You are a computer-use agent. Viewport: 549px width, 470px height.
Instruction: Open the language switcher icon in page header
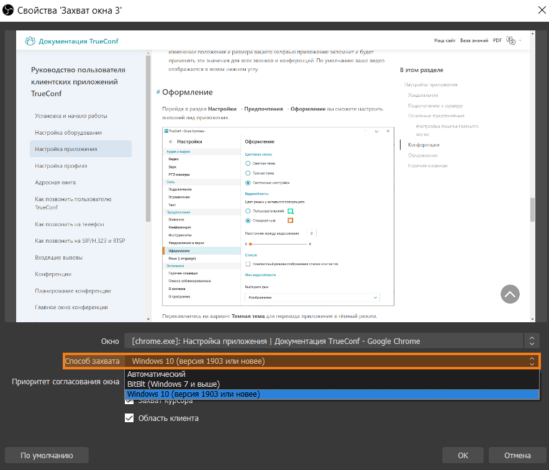(511, 41)
